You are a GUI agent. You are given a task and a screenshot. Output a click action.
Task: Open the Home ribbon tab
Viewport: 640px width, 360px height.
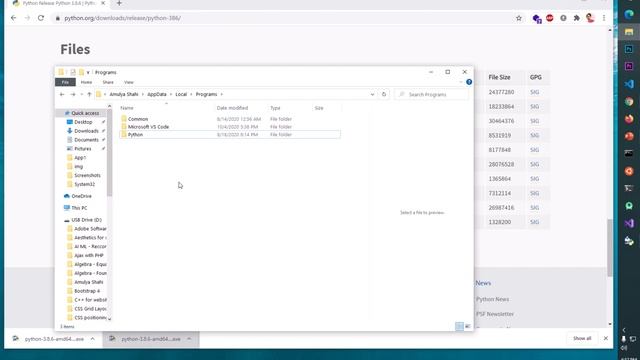(86, 82)
